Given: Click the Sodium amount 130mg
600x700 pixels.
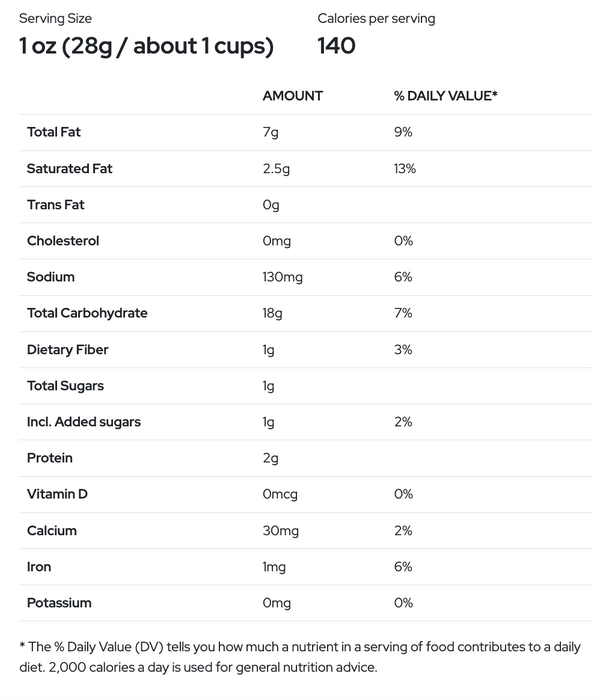Looking at the screenshot, I should point(282,277).
